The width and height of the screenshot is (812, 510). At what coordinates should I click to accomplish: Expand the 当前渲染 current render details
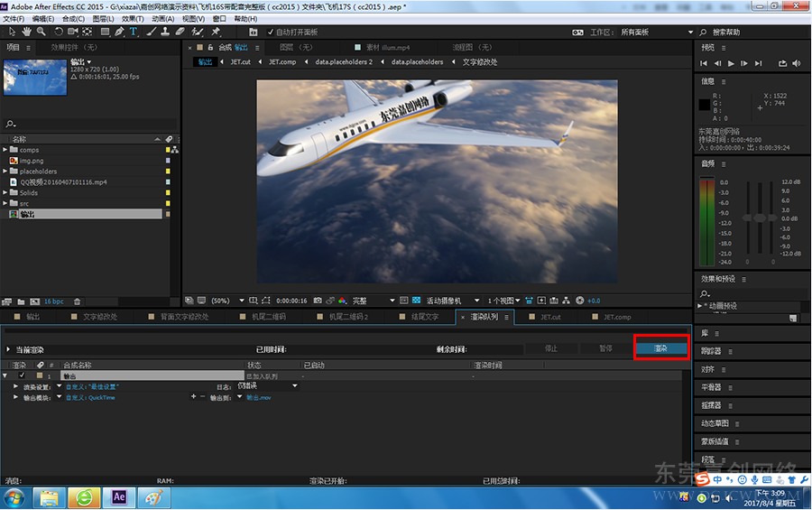(8, 350)
